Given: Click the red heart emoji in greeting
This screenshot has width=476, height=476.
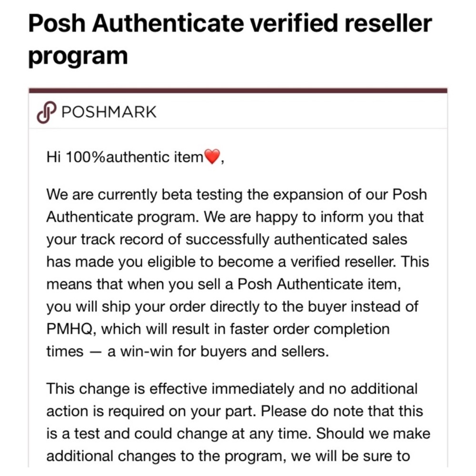Looking at the screenshot, I should pyautogui.click(x=212, y=157).
